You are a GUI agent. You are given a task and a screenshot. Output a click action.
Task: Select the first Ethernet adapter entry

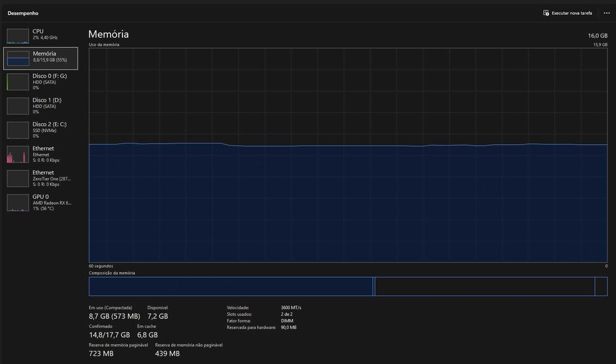(41, 154)
